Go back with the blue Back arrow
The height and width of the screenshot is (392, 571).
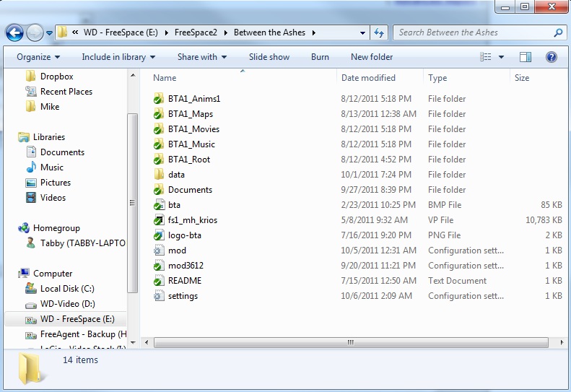coord(14,32)
